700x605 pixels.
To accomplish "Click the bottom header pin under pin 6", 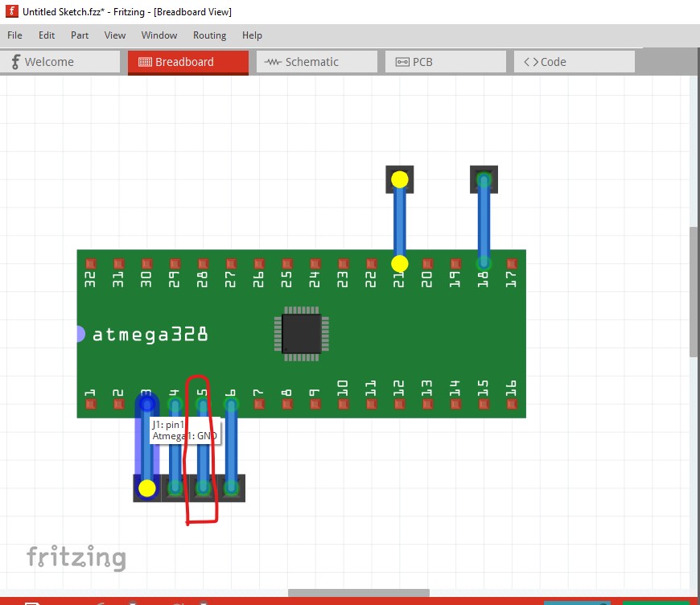I will click(231, 488).
